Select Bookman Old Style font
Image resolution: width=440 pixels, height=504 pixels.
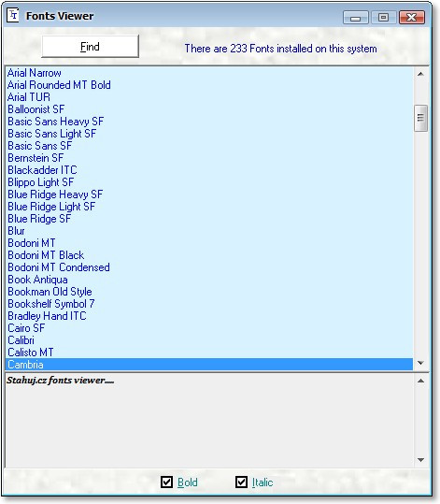(209, 292)
